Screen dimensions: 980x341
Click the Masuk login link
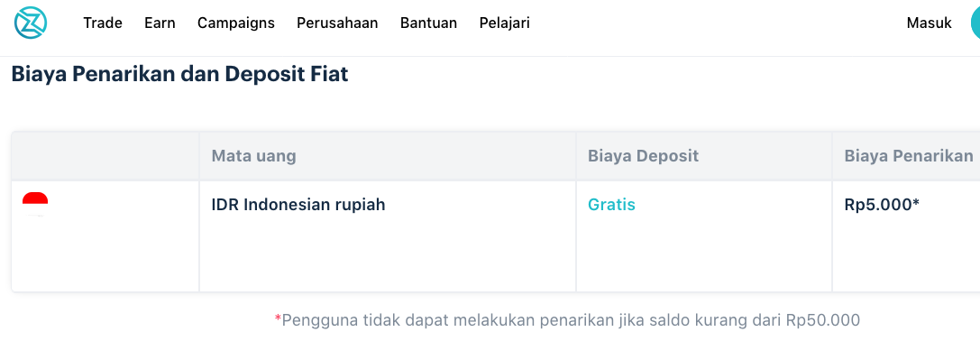pyautogui.click(x=930, y=23)
